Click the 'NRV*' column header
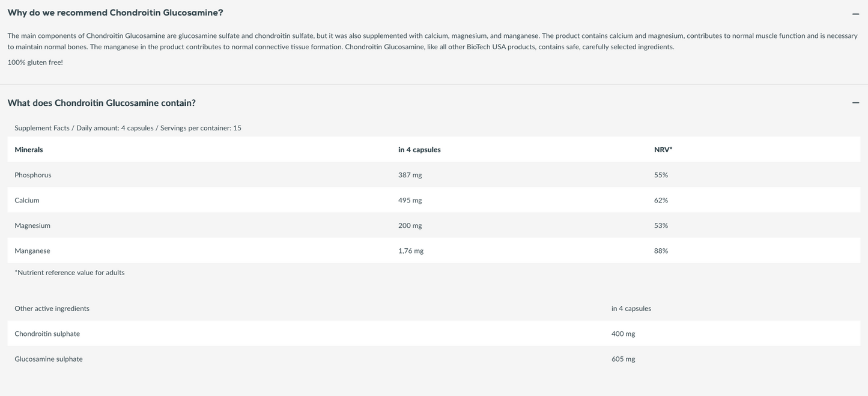 click(x=663, y=150)
